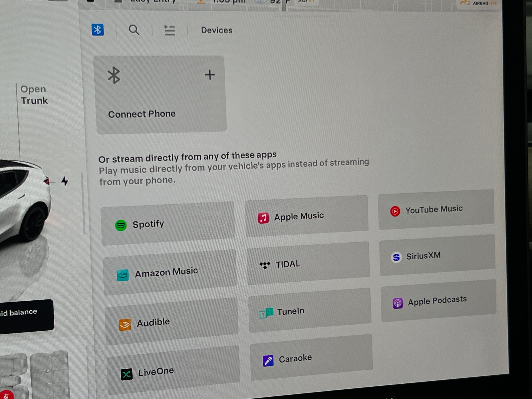Open the media search magnifier
The height and width of the screenshot is (399, 532).
134,30
